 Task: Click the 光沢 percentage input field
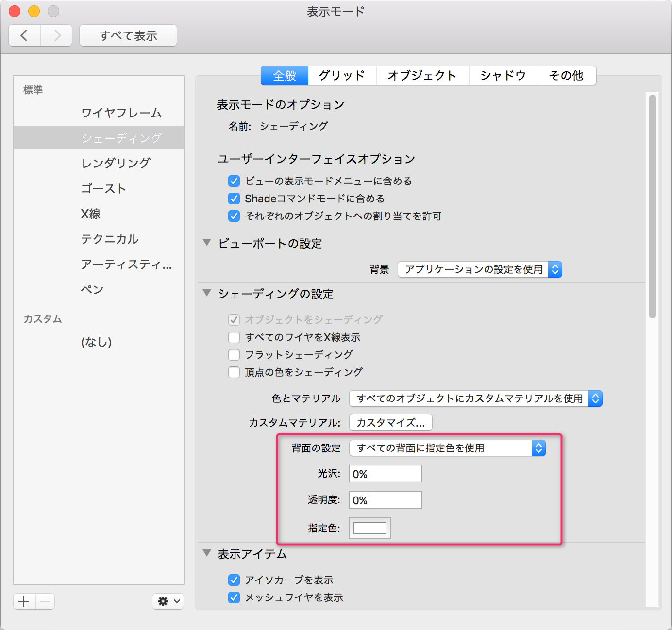pos(385,474)
